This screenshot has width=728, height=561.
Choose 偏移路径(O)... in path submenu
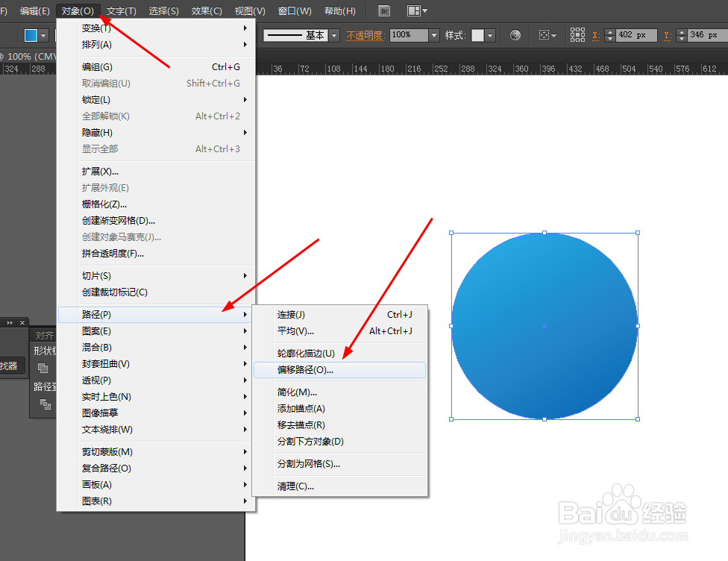click(340, 370)
